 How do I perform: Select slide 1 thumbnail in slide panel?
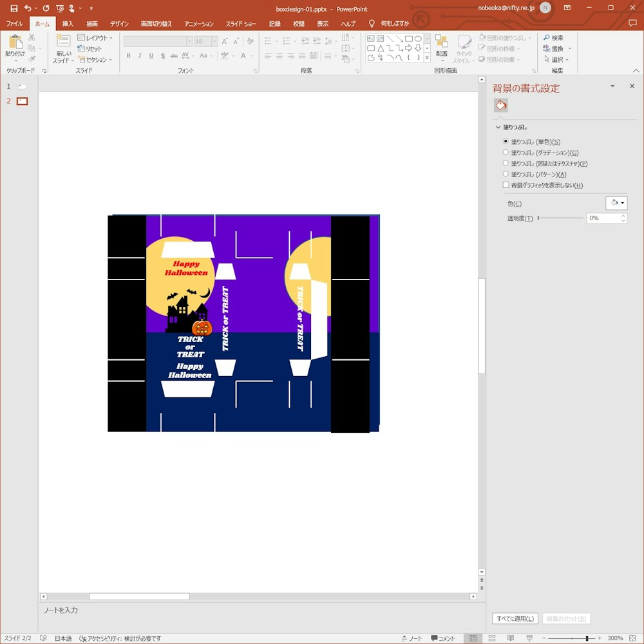(x=22, y=86)
